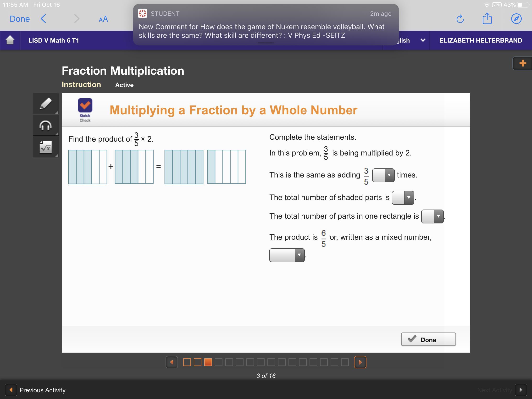
Task: Jump to slide 11 square
Action: (x=292, y=362)
